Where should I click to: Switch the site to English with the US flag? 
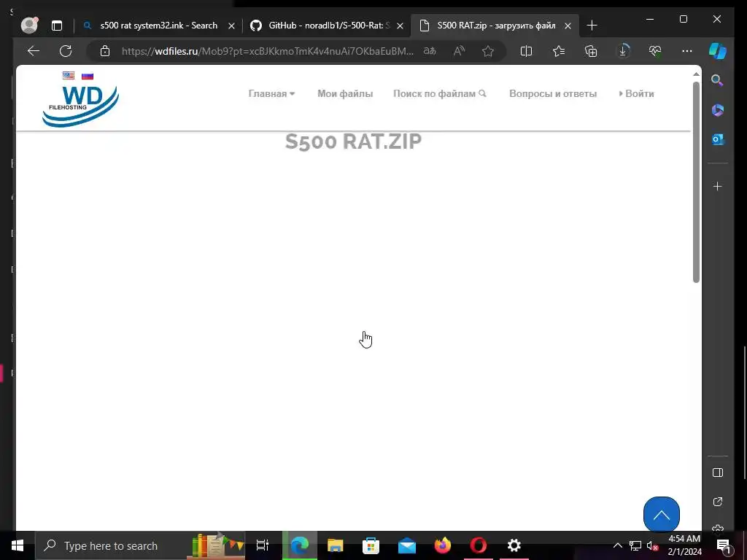click(x=69, y=75)
